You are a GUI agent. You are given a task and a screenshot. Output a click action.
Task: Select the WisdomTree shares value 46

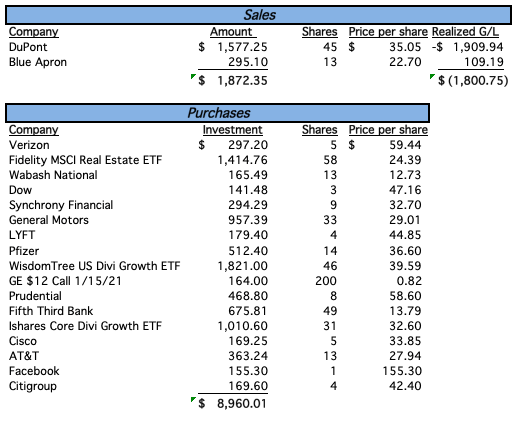(x=330, y=266)
